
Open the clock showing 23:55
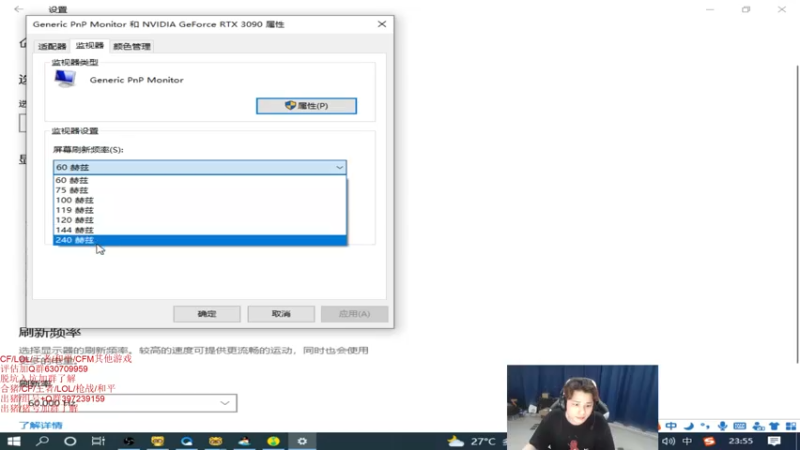tap(740, 441)
